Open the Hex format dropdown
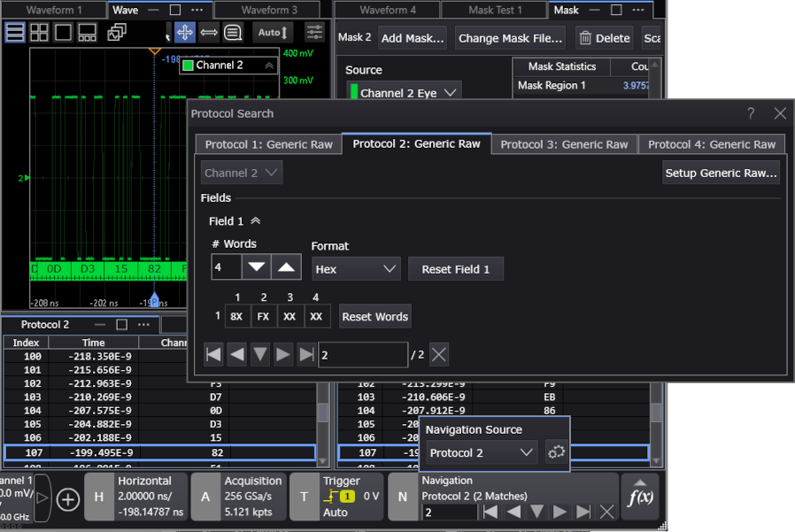Viewport: 795px width, 532px height. (355, 269)
